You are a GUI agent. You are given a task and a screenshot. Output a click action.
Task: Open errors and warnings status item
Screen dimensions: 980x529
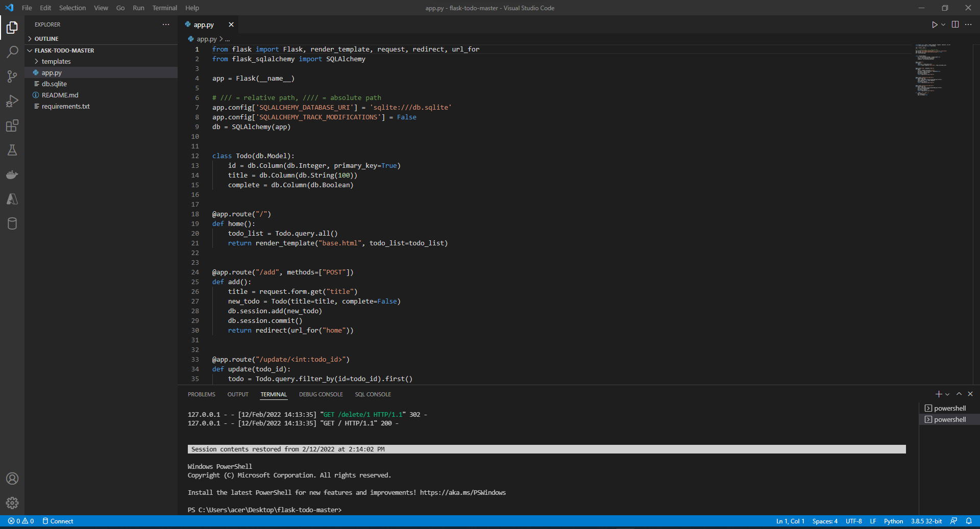[x=21, y=521]
